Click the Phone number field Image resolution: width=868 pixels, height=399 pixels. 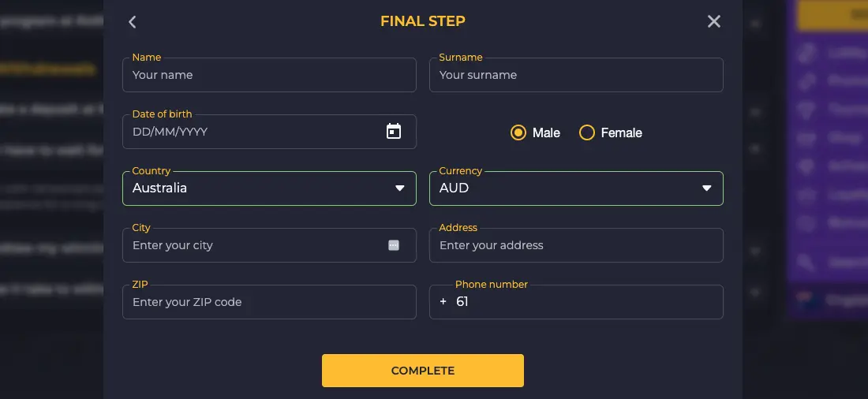click(x=576, y=302)
